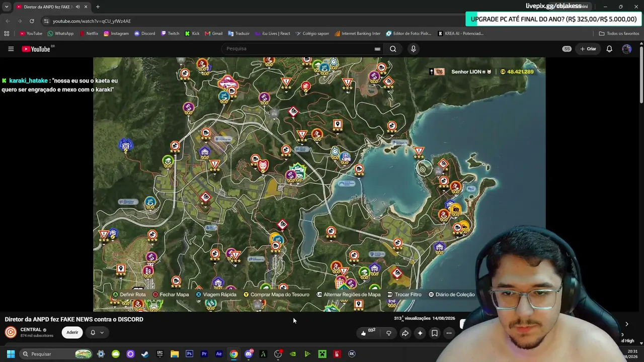Expand the notification preferences bell dropdown
644x362 pixels.
click(97, 332)
